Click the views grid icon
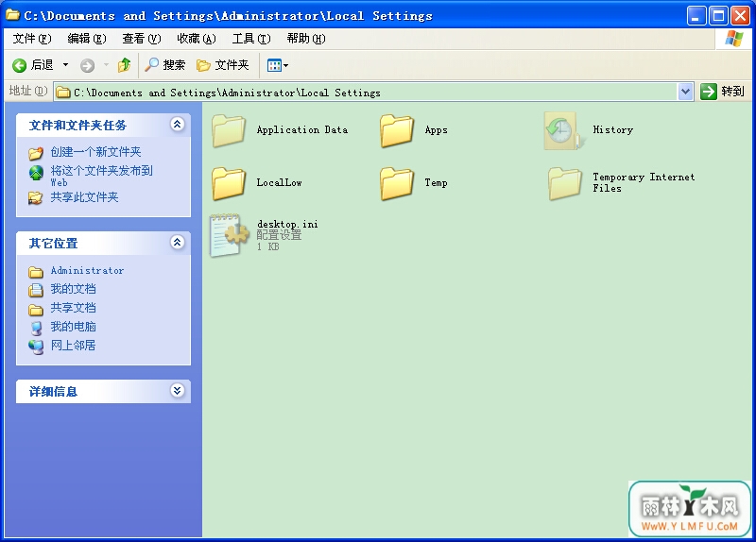This screenshot has height=542, width=756. (274, 65)
